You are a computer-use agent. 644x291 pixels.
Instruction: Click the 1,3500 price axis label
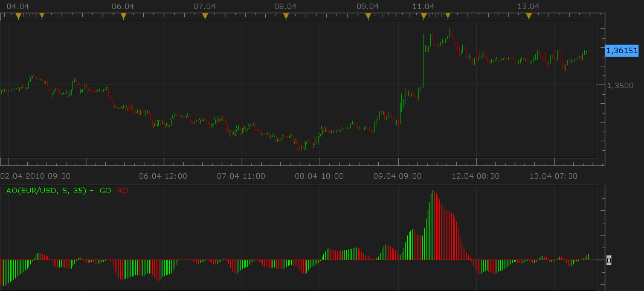(x=620, y=86)
